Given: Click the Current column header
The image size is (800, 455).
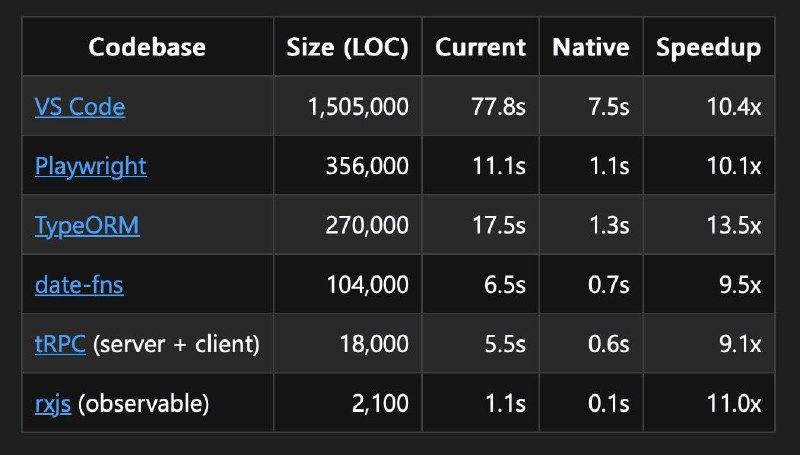Looking at the screenshot, I should [481, 47].
